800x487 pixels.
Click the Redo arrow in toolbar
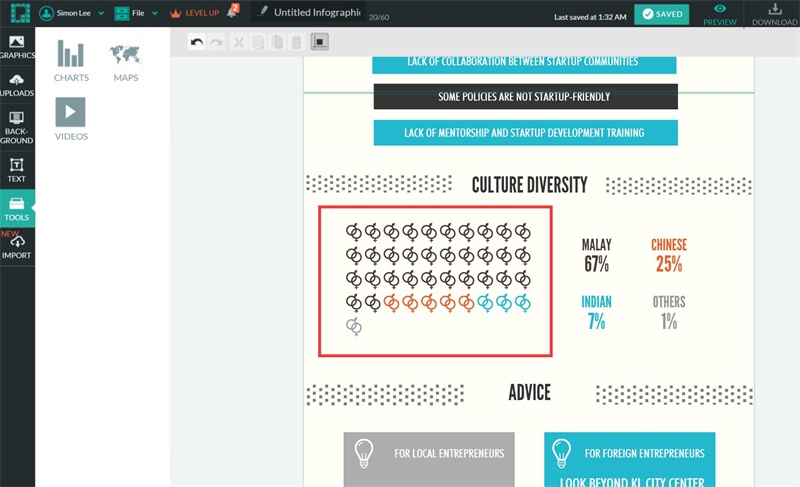[217, 42]
